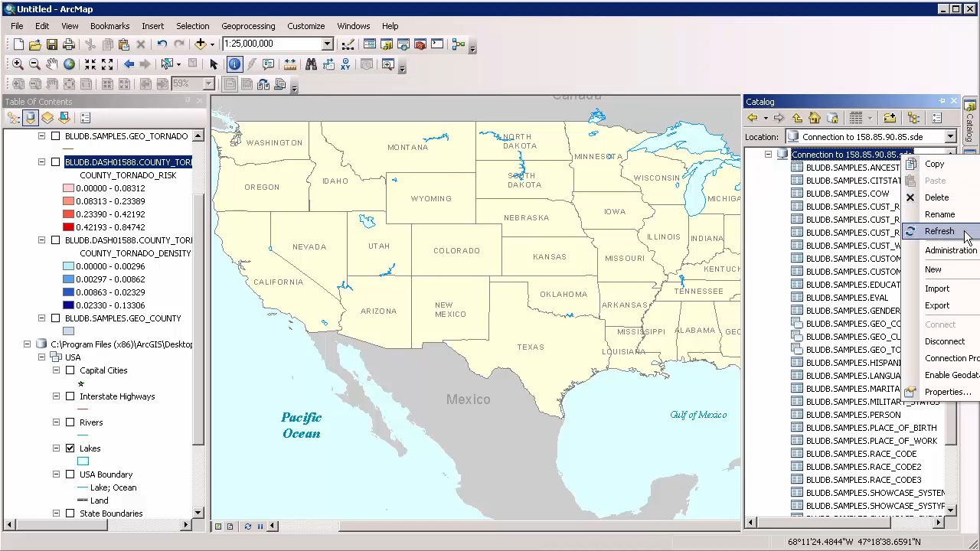
Task: Open the Editor toolbar icon
Action: coord(348,44)
